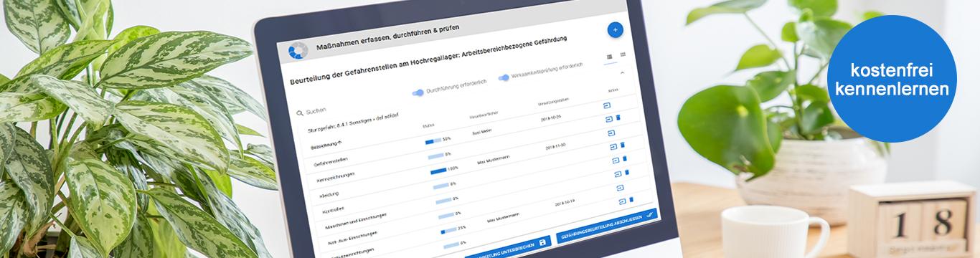Delete the 2018-11-30 entry via trash icon
The width and height of the screenshot is (980, 258).
623,145
